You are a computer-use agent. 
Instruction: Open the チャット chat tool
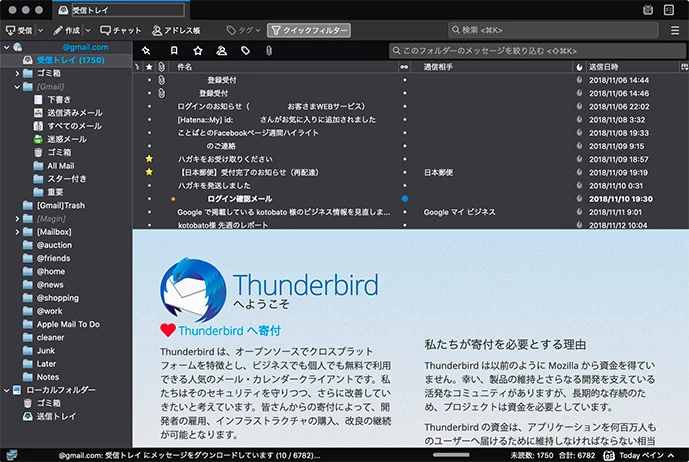(x=121, y=31)
